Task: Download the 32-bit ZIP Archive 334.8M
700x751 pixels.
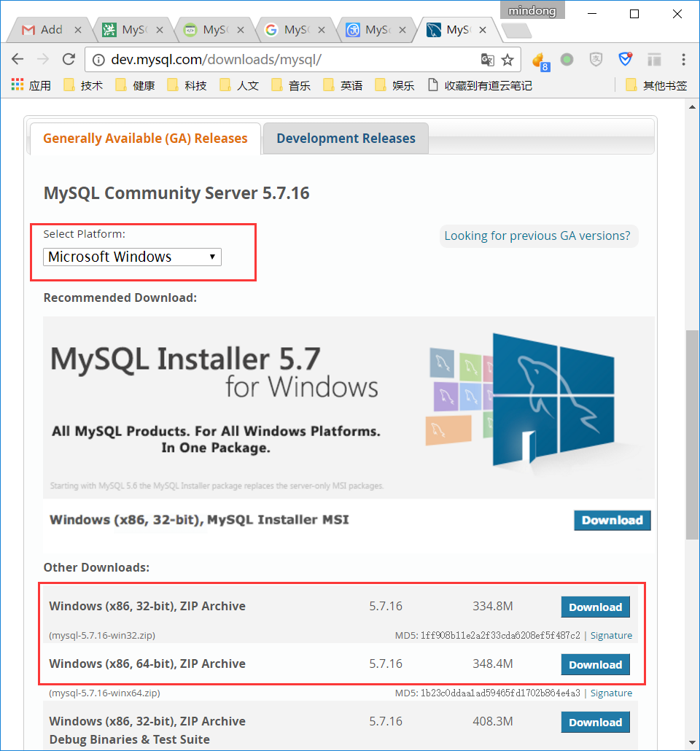Action: [596, 607]
